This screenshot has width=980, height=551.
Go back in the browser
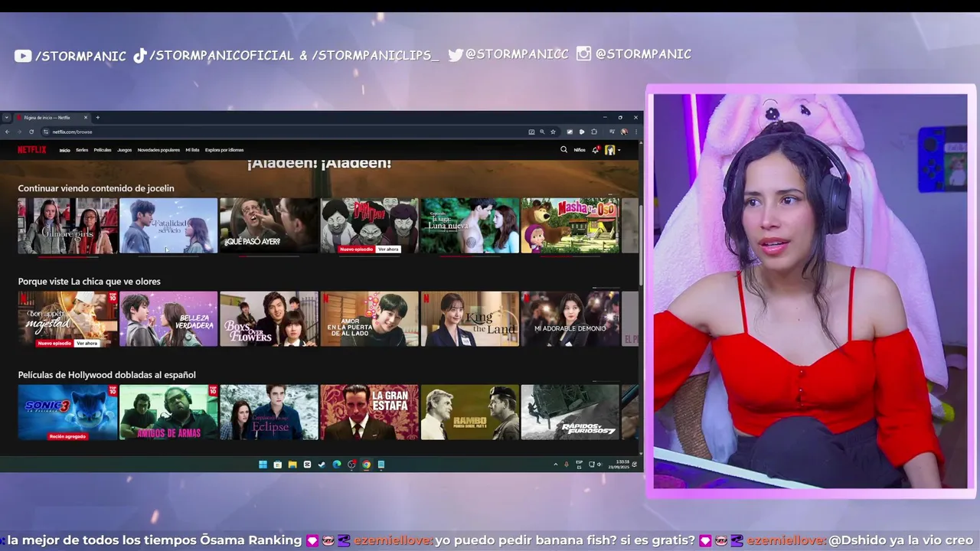pos(8,132)
